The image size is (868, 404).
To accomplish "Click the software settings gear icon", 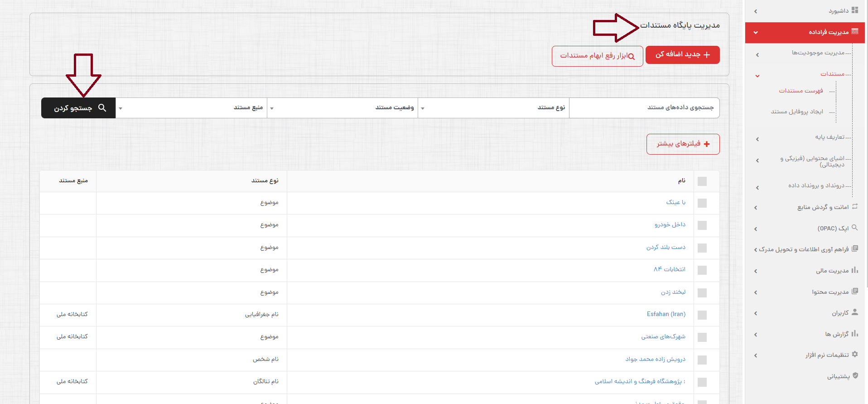I will (855, 354).
